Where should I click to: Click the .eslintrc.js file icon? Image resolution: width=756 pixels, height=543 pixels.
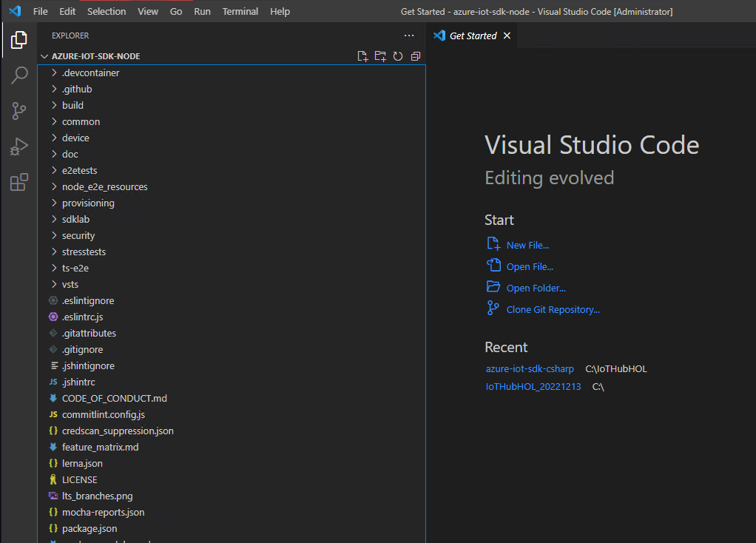(x=53, y=317)
